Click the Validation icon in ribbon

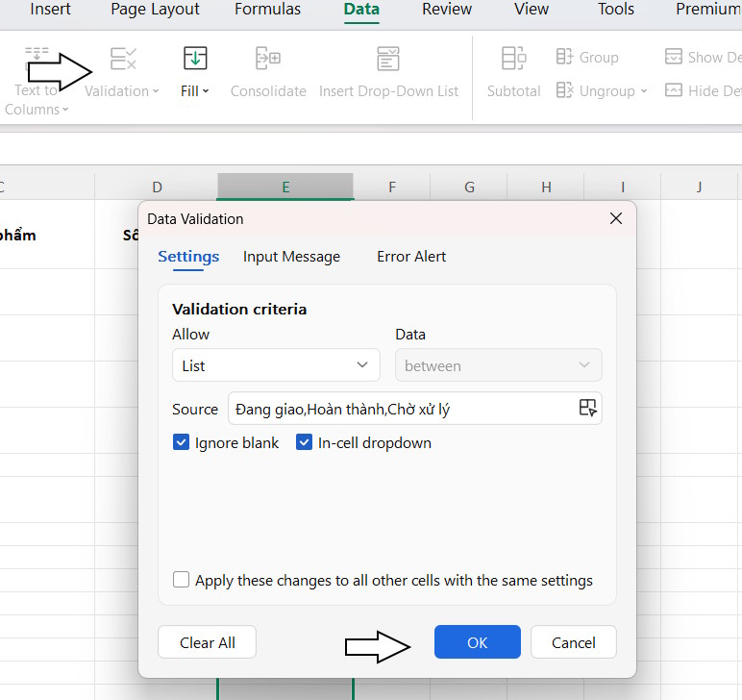coord(123,59)
